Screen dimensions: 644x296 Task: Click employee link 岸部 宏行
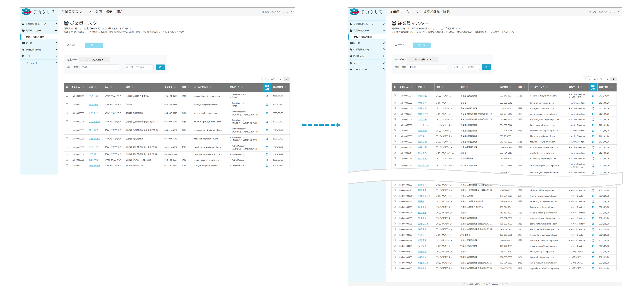pyautogui.click(x=422, y=235)
